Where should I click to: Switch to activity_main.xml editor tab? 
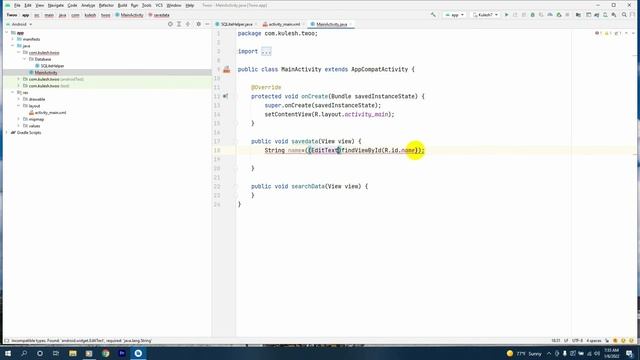coord(283,24)
